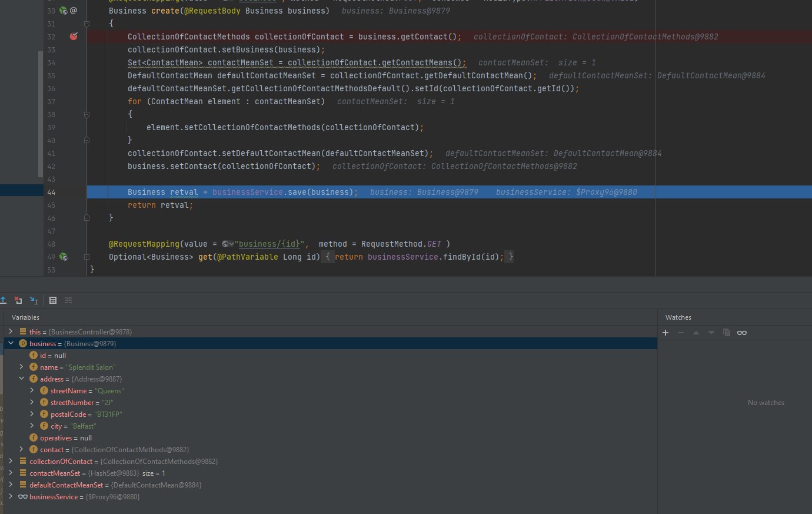The image size is (812, 514).
Task: Expand the postalCode field node
Action: pos(32,414)
